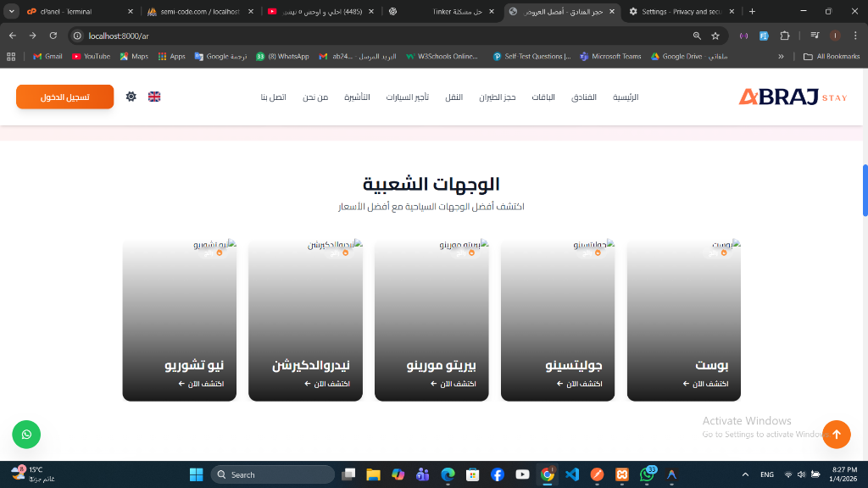
Task: Open the Chrome three-dot menu
Action: 855,36
